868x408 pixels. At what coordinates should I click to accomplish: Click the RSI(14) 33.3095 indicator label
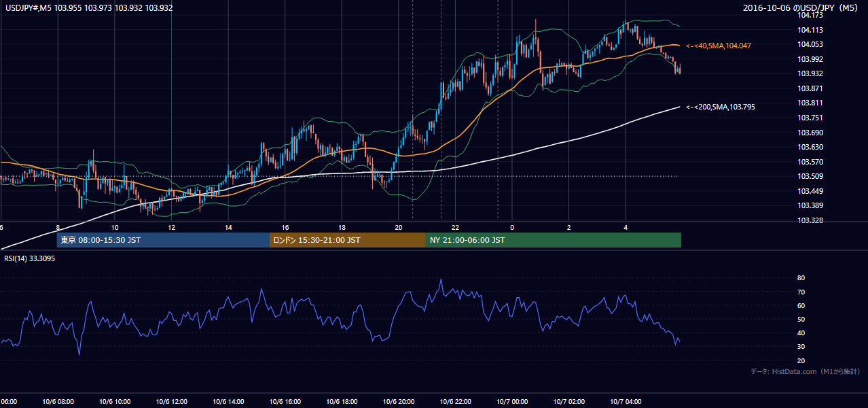point(29,259)
